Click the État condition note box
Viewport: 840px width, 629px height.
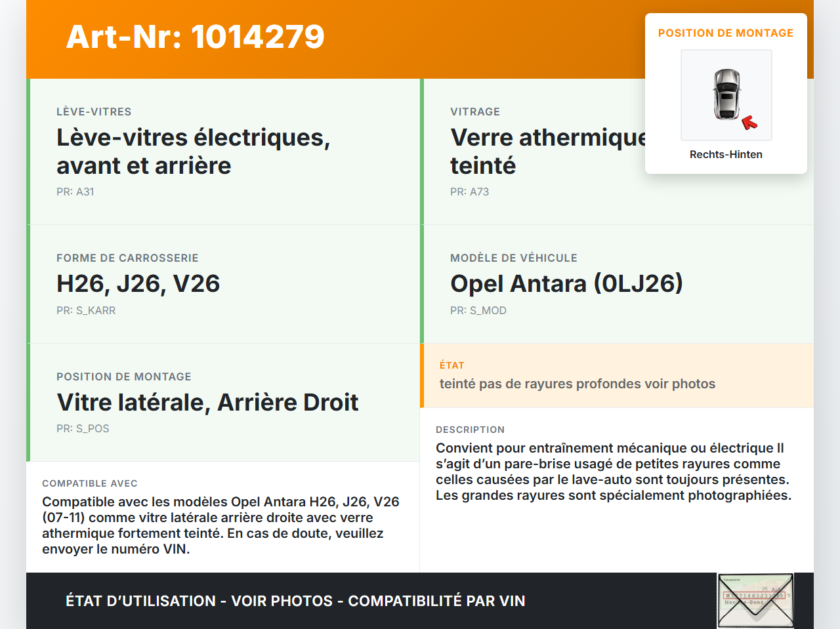click(x=616, y=375)
